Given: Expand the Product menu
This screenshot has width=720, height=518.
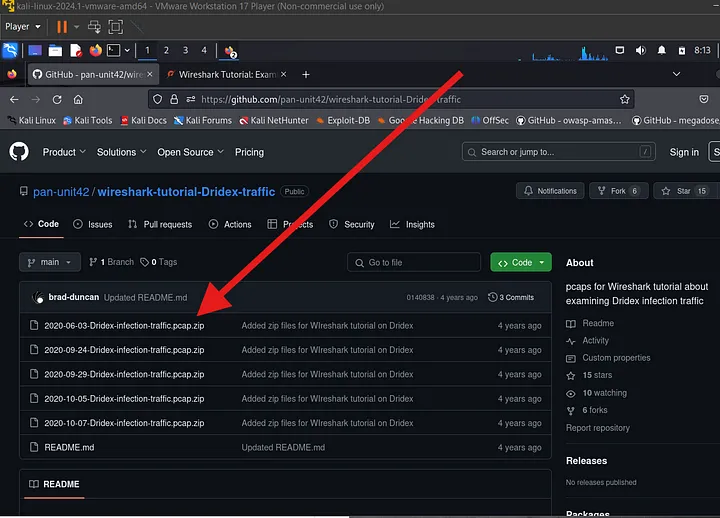Looking at the screenshot, I should coord(64,152).
